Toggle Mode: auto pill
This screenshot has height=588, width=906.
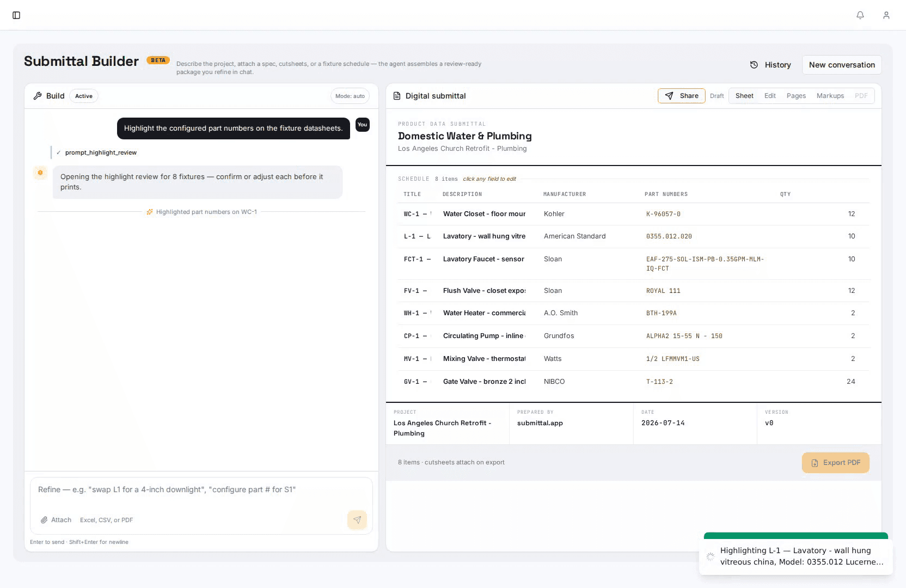350,96
